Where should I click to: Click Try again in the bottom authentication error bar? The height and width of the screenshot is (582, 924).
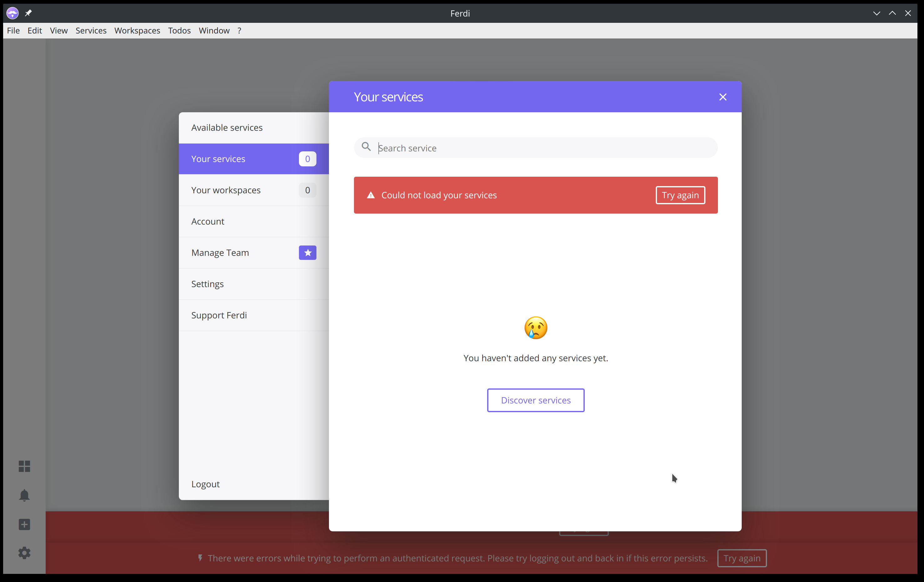pyautogui.click(x=742, y=558)
